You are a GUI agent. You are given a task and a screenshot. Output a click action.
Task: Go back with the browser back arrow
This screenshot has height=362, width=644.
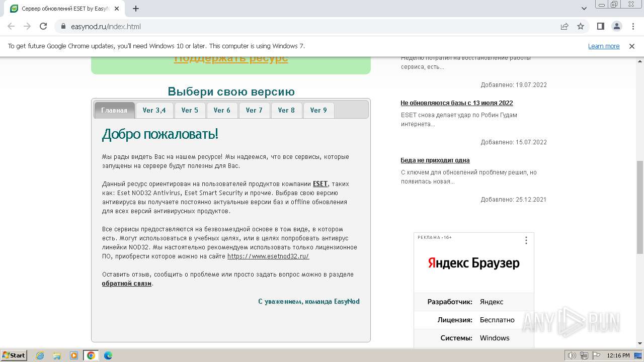tap(11, 26)
